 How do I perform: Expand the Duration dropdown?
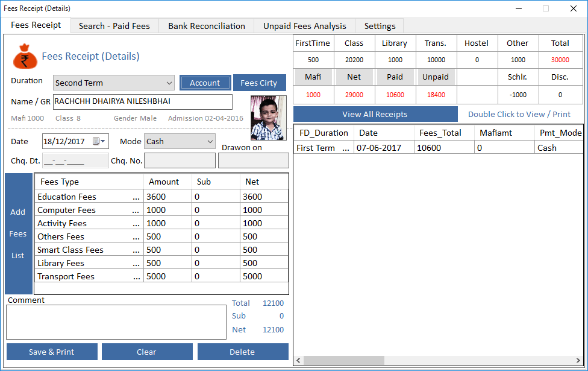click(169, 83)
